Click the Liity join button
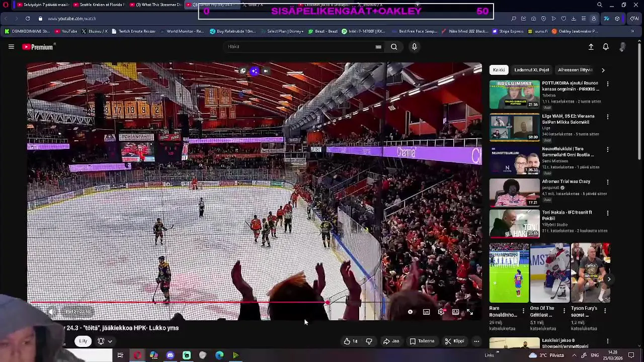This screenshot has height=362, width=644. (x=83, y=341)
